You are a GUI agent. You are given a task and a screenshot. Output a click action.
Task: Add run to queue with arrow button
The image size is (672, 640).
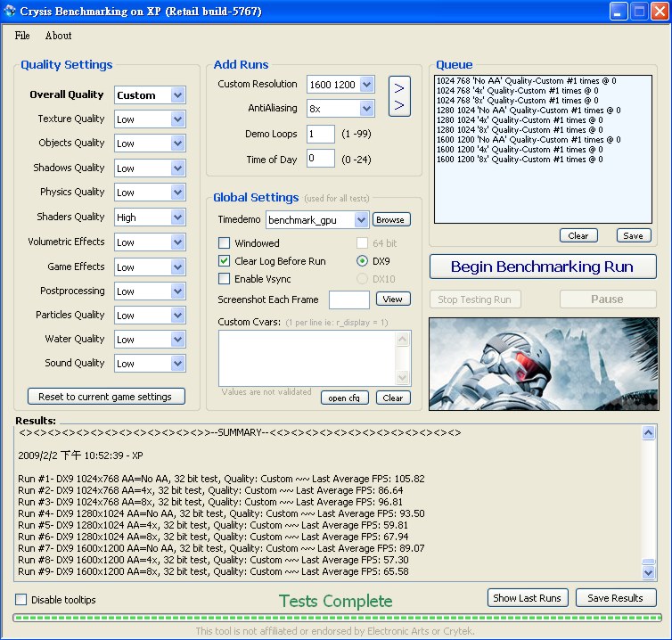click(399, 96)
